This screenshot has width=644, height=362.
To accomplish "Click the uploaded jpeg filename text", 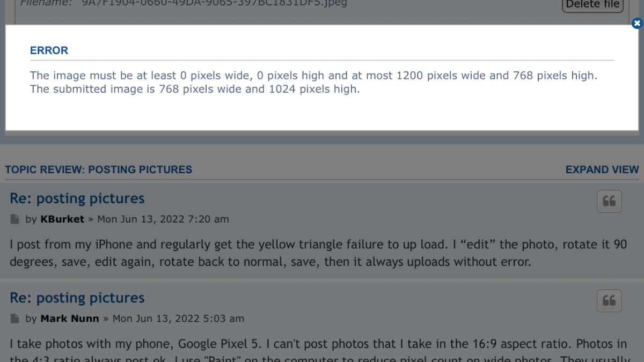I will click(x=214, y=3).
